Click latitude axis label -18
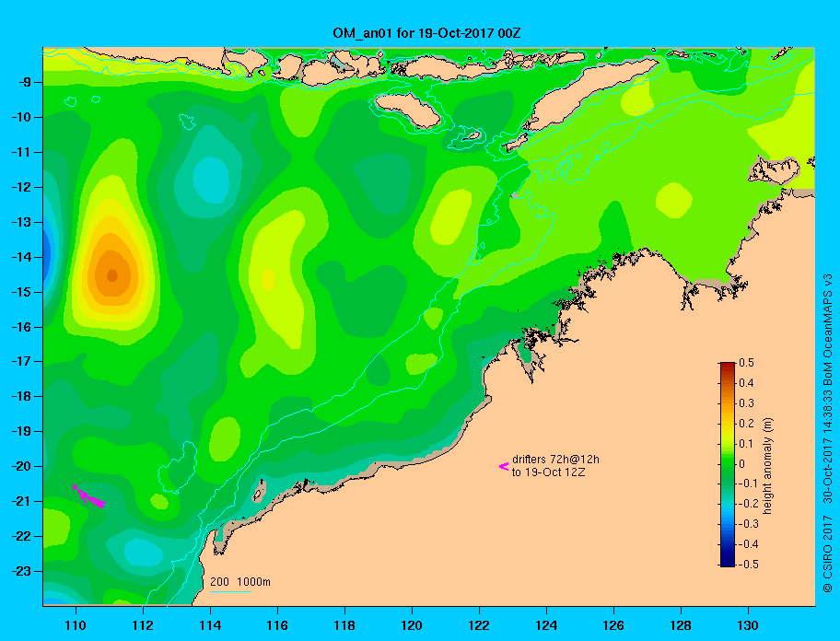The width and height of the screenshot is (840, 641). pos(21,397)
